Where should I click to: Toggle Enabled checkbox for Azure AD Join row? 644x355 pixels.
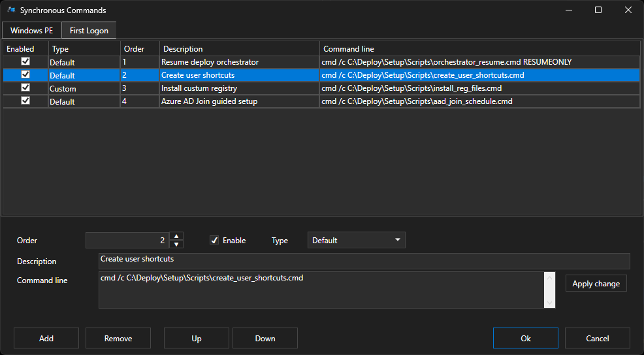coord(25,101)
